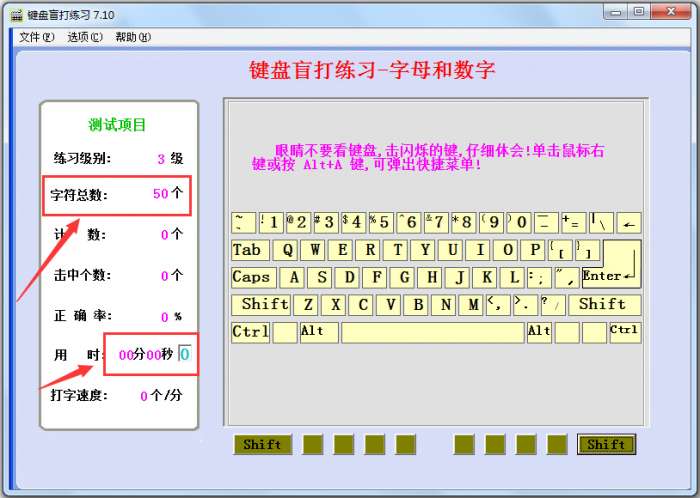Viewport: 700px width, 498px height.
Task: Click the tilde key on the keyboard
Action: (x=243, y=223)
